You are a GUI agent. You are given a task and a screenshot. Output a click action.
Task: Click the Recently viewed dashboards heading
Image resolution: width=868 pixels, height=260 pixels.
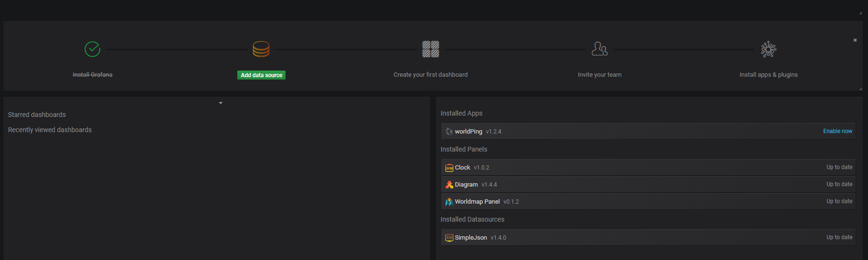(50, 130)
